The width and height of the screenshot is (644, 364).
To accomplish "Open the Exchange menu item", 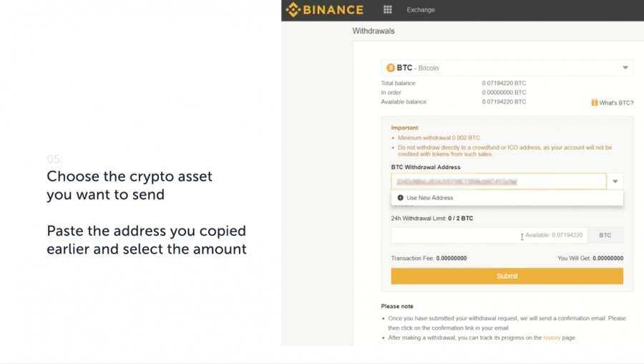I will (421, 10).
